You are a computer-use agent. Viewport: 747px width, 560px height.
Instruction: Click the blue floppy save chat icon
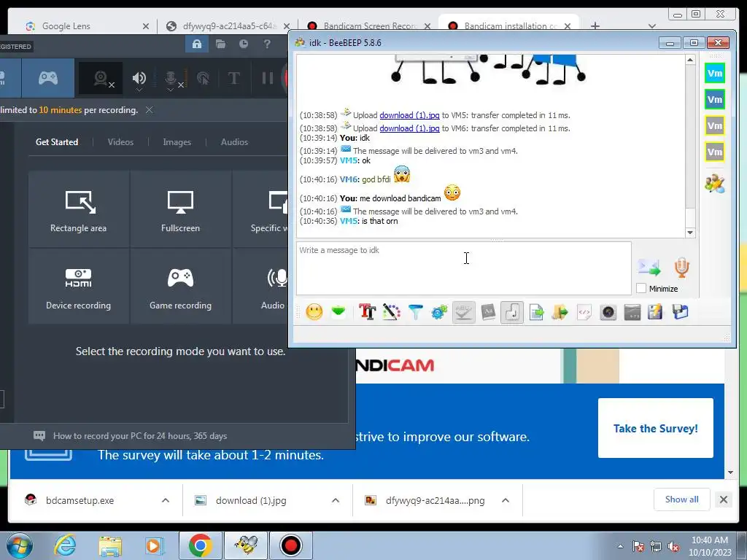click(681, 312)
